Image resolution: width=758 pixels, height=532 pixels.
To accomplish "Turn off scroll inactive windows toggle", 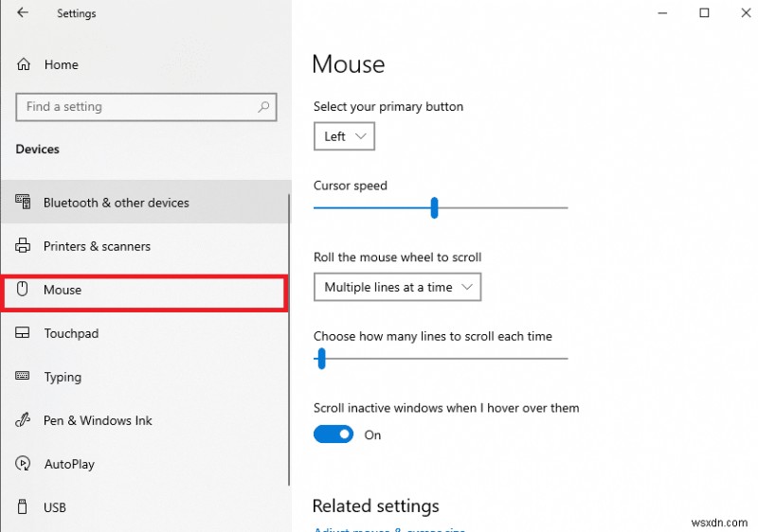I will 334,434.
